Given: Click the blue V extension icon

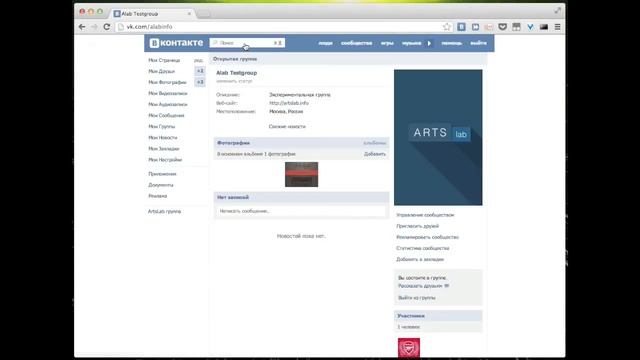Looking at the screenshot, I should [530, 27].
